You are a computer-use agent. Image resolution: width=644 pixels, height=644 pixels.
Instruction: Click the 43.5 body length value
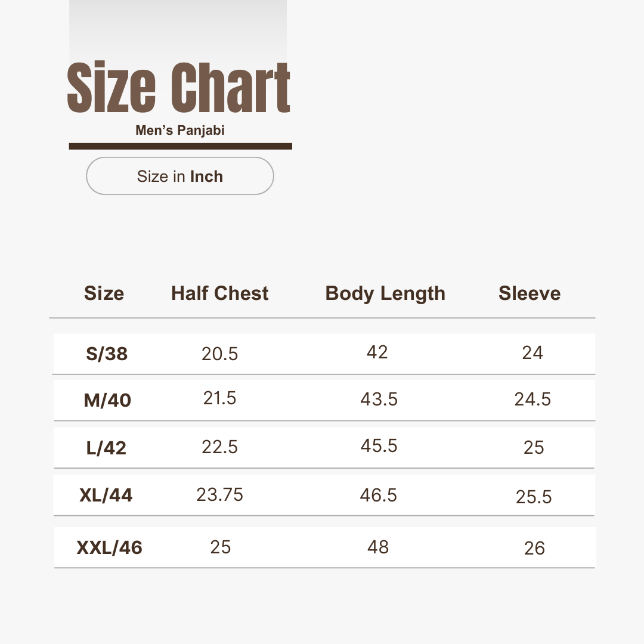379,400
